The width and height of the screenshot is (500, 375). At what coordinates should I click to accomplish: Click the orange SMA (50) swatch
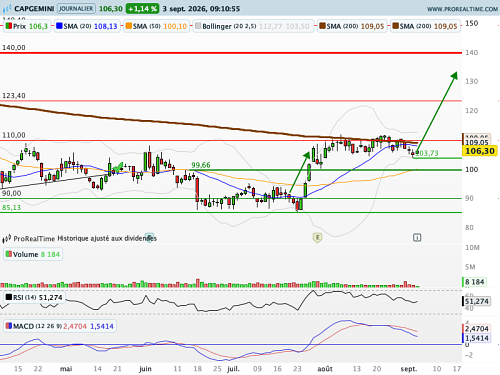[129, 26]
